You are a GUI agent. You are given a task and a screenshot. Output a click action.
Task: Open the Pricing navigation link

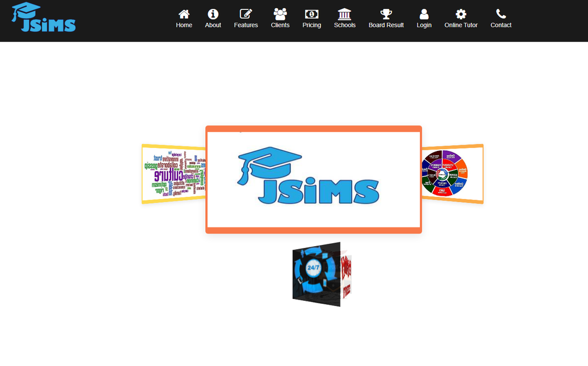point(312,18)
